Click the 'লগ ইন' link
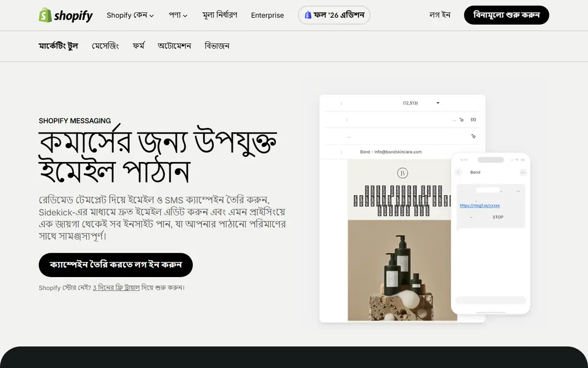 point(440,15)
